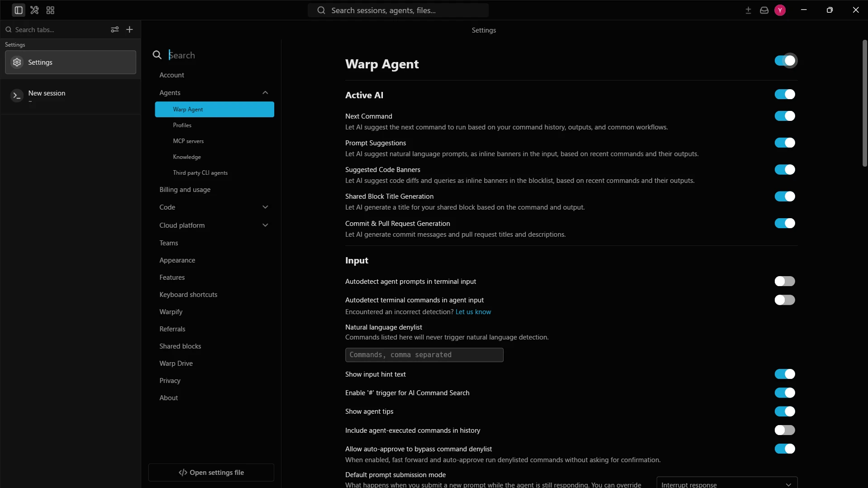Enable Include agent-executed commands in history

pos(785,430)
